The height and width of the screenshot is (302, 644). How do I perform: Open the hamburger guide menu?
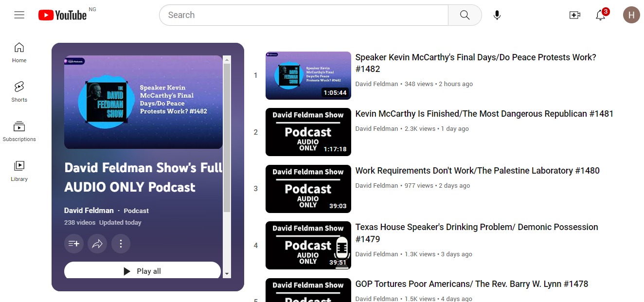19,15
